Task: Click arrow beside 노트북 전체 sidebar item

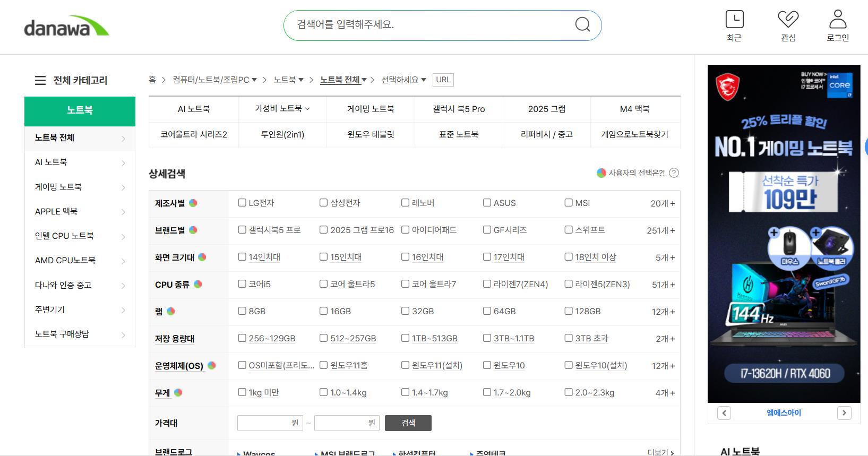Action: 123,139
